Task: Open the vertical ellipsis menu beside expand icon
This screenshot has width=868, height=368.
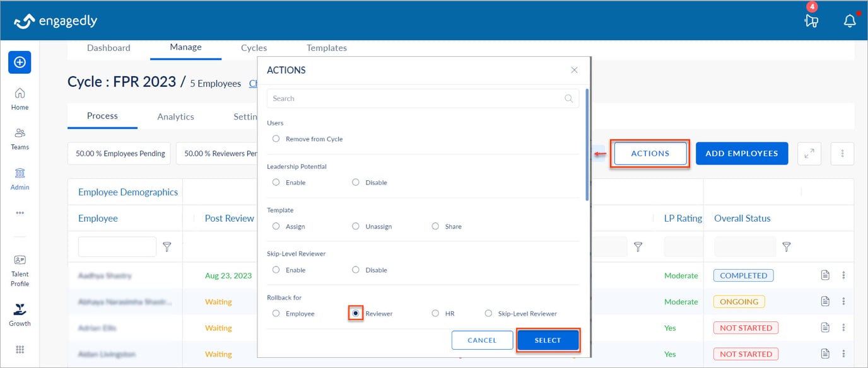Action: pos(842,153)
